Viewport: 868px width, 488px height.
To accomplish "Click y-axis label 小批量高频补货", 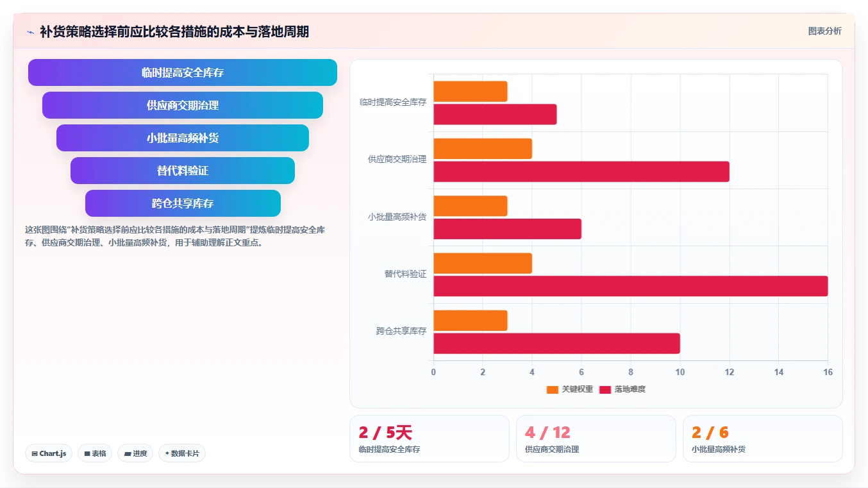I will (397, 217).
